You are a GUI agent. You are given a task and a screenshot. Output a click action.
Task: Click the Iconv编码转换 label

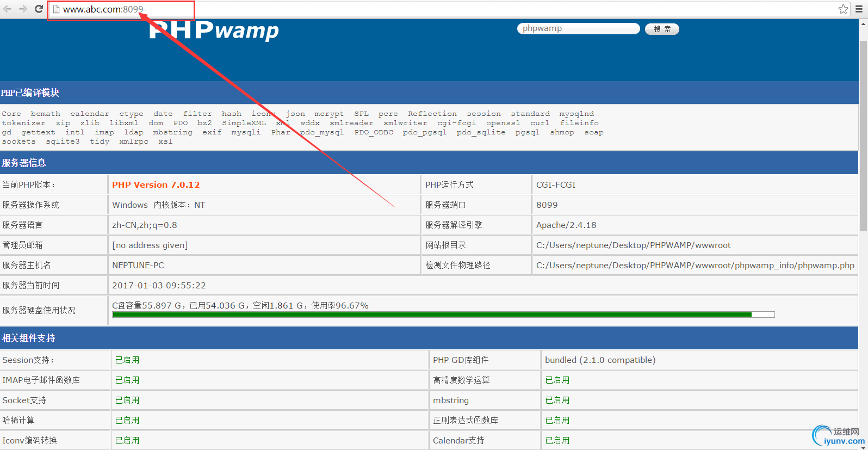coord(29,440)
